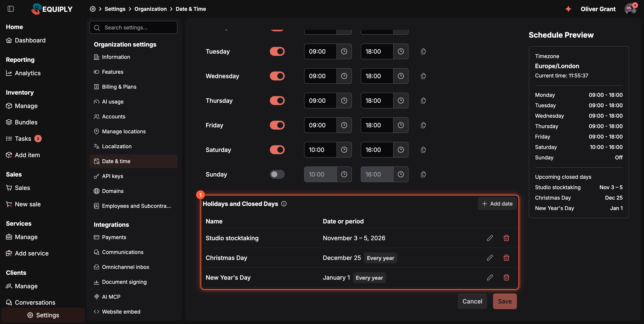The image size is (644, 324).
Task: Open Settings at the sidebar bottom
Action: coord(43,315)
